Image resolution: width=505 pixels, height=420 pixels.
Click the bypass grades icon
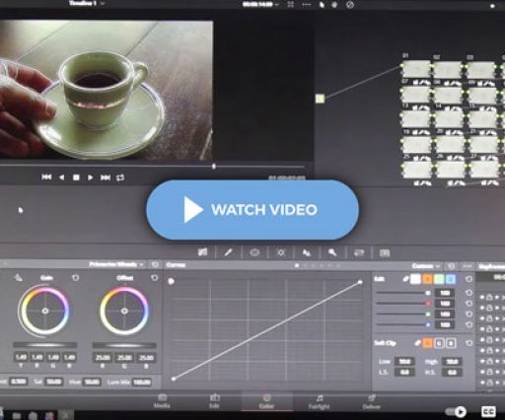[350, 5]
